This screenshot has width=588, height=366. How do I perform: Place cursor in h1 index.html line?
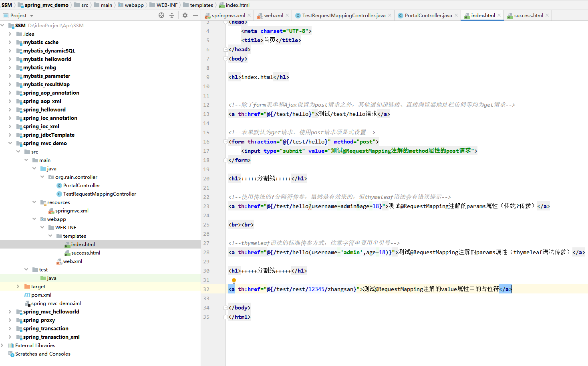click(x=259, y=77)
